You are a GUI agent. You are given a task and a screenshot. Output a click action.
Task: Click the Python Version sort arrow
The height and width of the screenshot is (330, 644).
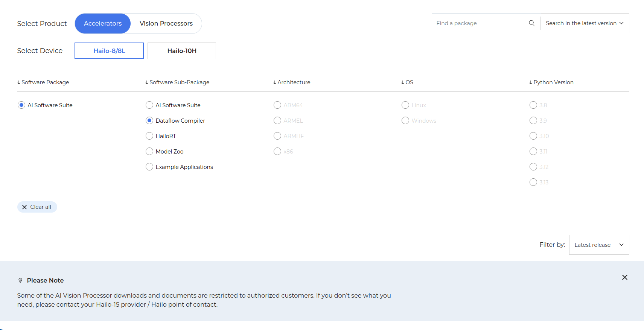point(531,82)
